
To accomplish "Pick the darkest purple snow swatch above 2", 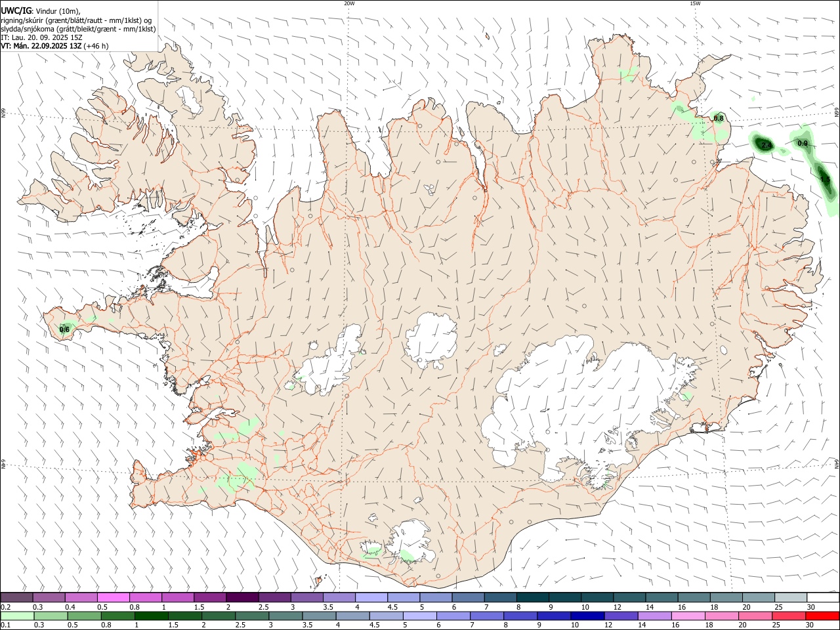I will [x=242, y=597].
